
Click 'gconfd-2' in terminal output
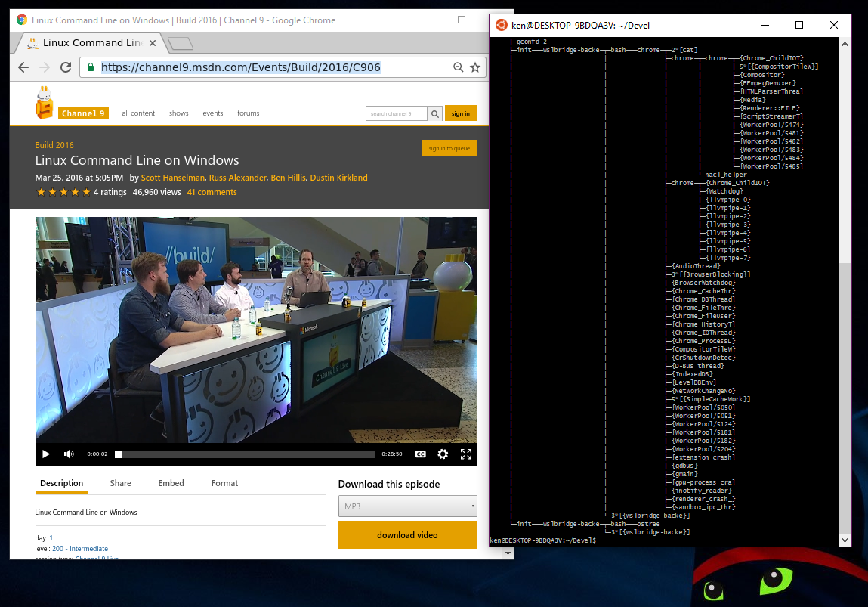531,42
